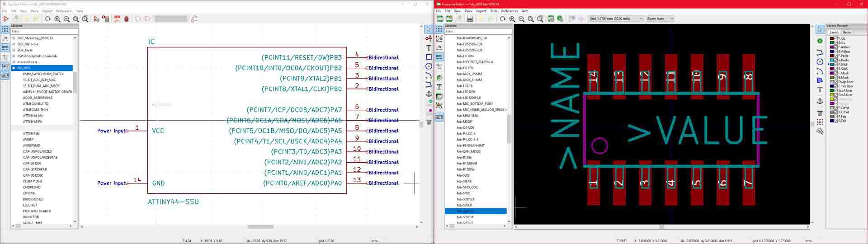Select ATTINY44-MU in Symbol Editor library tree
Viewport: 868px width, 244px height.
[33, 116]
